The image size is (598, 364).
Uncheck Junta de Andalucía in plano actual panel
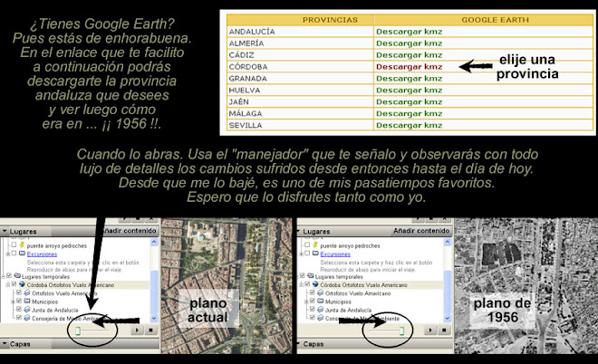click(x=19, y=309)
